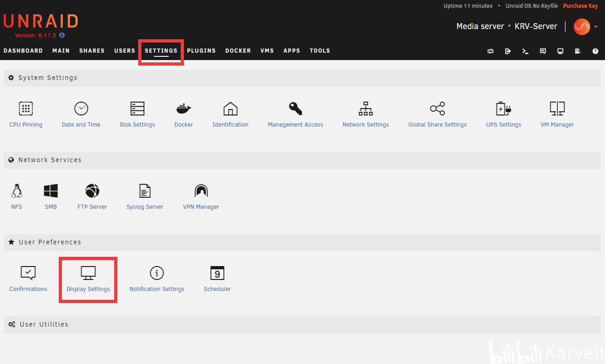The image size is (605, 364).
Task: Click the VPN Manager text link
Action: click(201, 207)
